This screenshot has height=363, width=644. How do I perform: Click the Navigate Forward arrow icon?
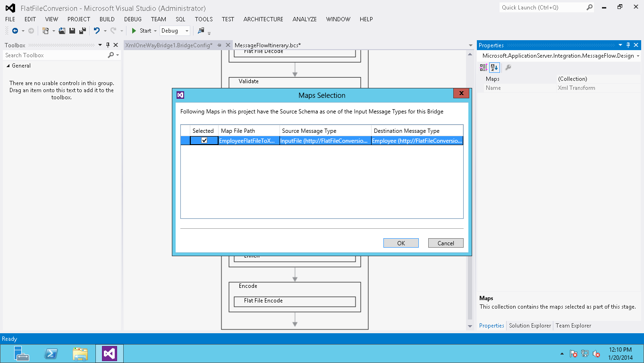tap(31, 31)
